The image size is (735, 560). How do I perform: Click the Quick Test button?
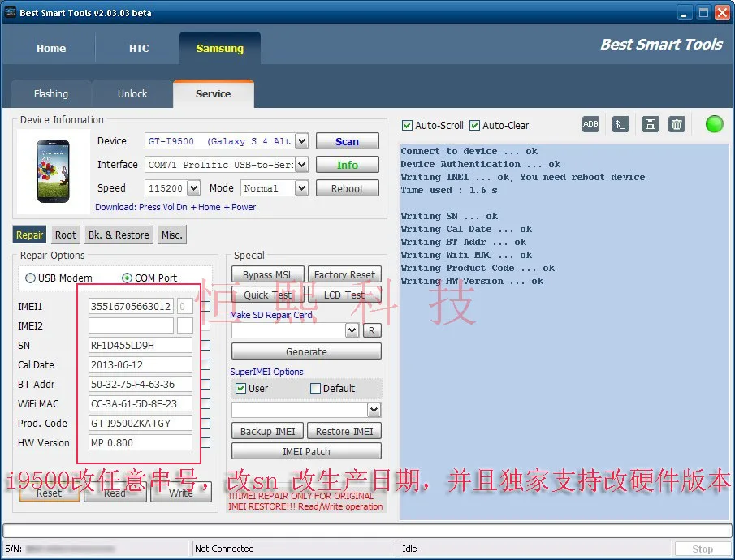pyautogui.click(x=268, y=295)
